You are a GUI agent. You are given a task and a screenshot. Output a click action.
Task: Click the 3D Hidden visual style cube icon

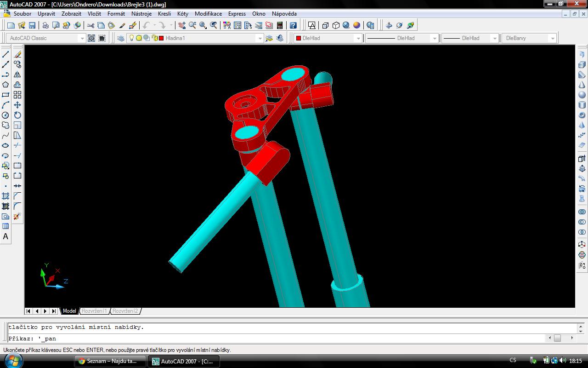336,25
